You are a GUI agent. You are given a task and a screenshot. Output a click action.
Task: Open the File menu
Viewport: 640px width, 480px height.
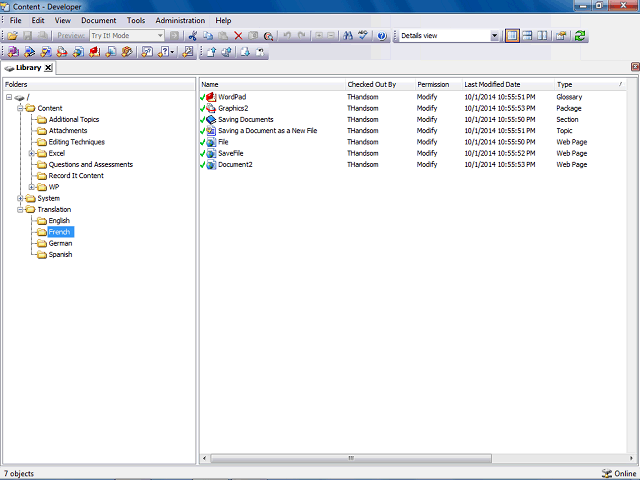pos(16,20)
